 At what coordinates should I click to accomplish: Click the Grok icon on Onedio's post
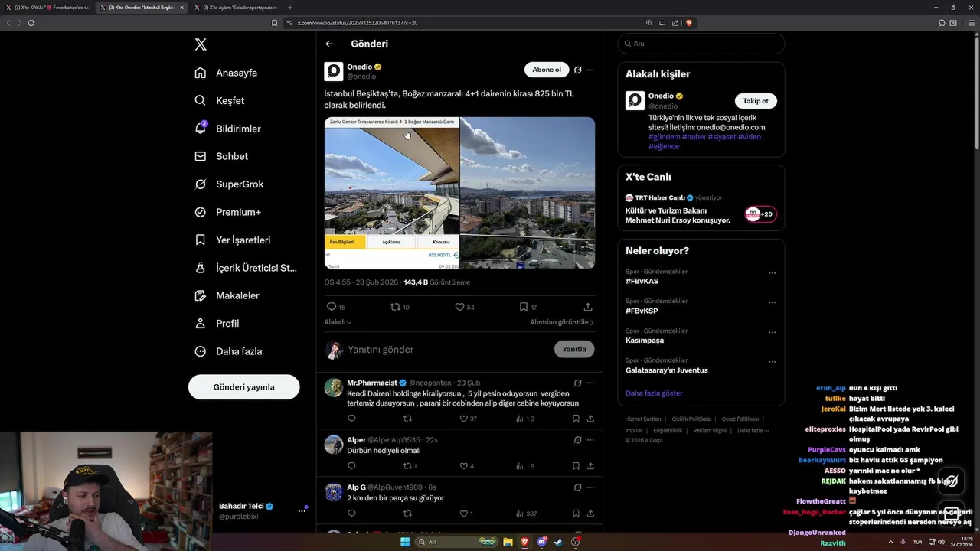point(578,70)
